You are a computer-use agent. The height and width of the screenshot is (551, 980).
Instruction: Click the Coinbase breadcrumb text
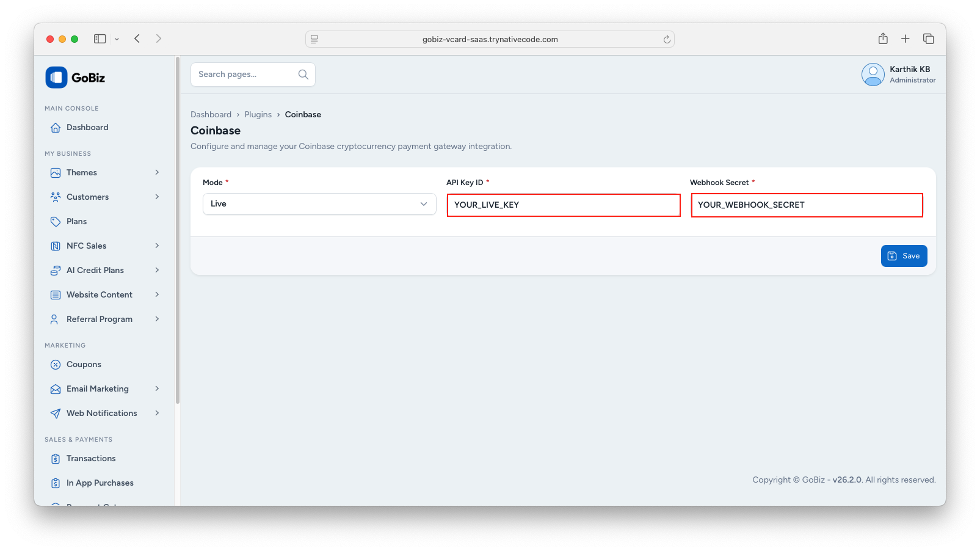click(303, 115)
